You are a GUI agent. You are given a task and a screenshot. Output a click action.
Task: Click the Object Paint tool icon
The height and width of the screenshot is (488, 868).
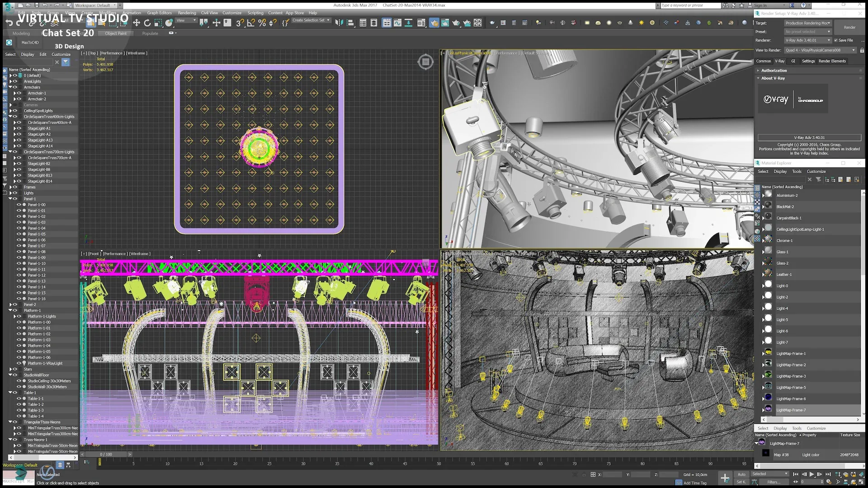coord(115,33)
